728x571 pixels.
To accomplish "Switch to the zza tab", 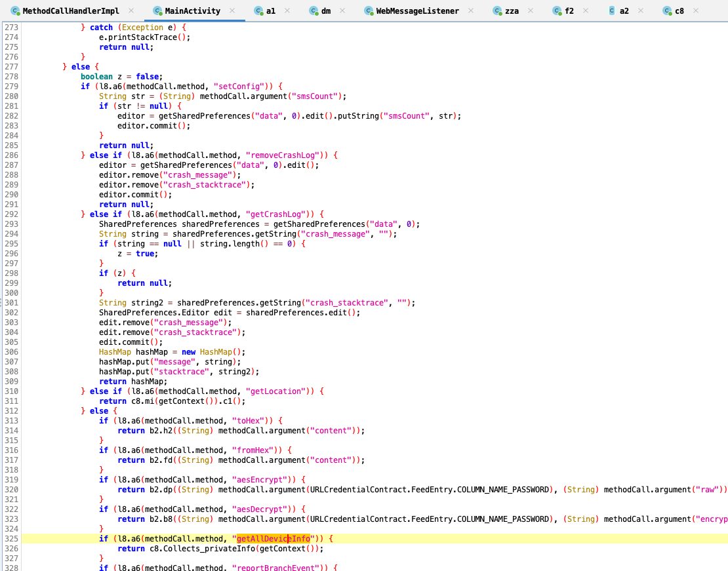I will pyautogui.click(x=512, y=10).
